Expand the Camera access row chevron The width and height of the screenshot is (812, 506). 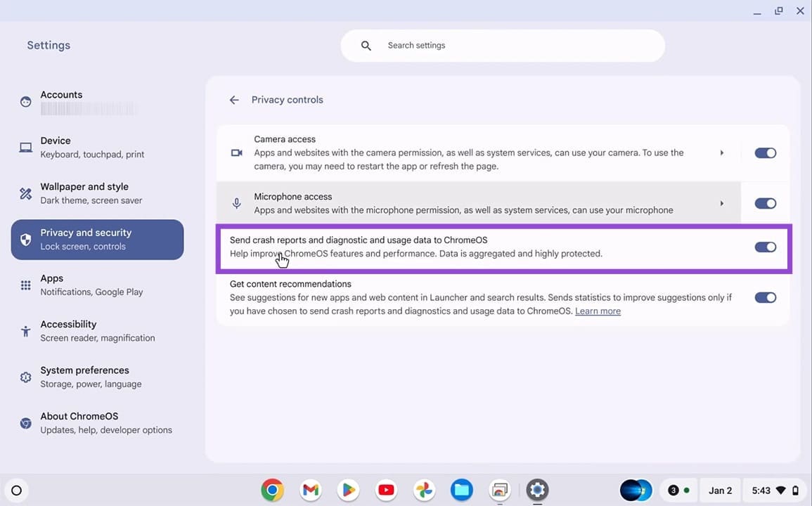click(x=722, y=153)
